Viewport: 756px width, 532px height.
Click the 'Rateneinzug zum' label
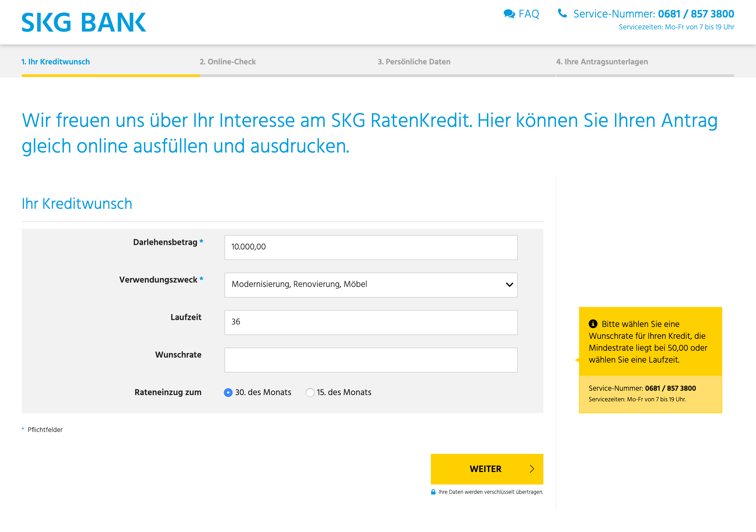point(168,392)
